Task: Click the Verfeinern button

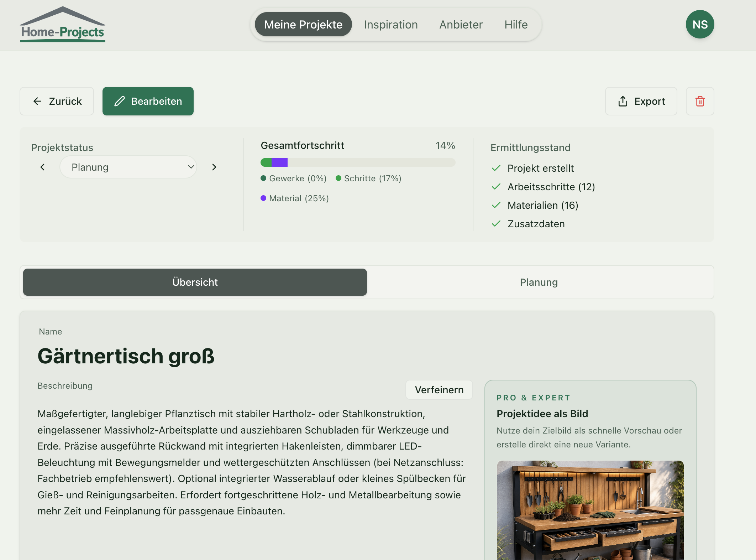Action: (x=439, y=390)
